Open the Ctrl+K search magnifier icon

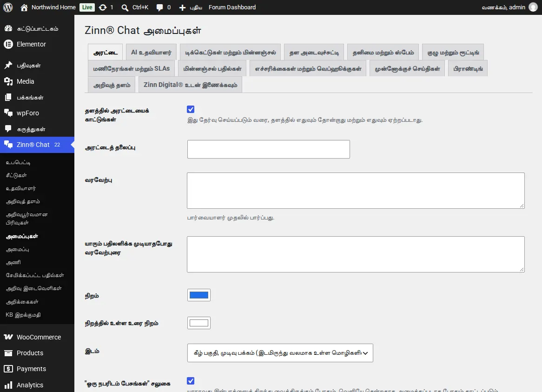tap(125, 7)
